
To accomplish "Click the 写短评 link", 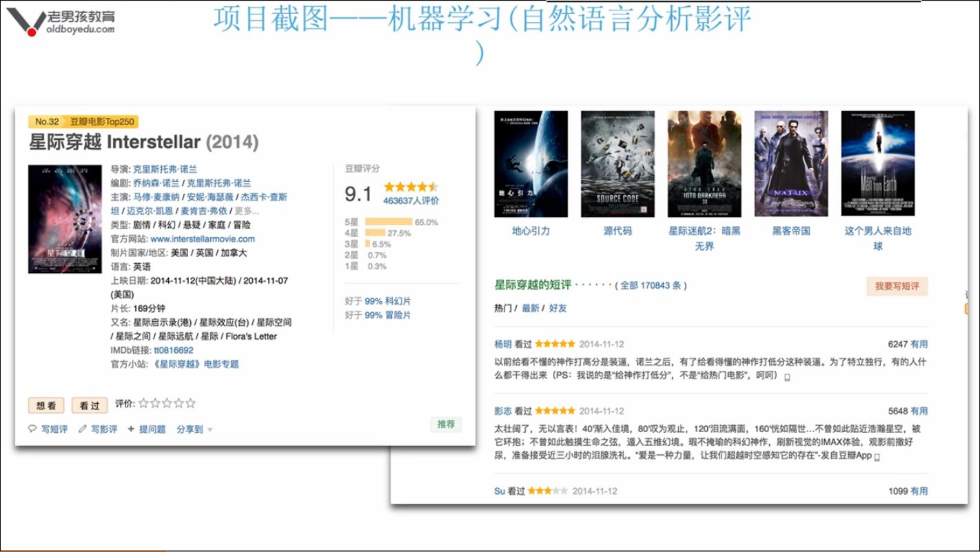I will tap(54, 429).
